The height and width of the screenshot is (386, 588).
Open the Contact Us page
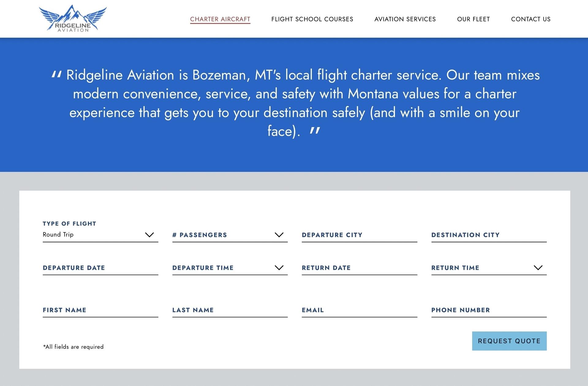click(530, 19)
